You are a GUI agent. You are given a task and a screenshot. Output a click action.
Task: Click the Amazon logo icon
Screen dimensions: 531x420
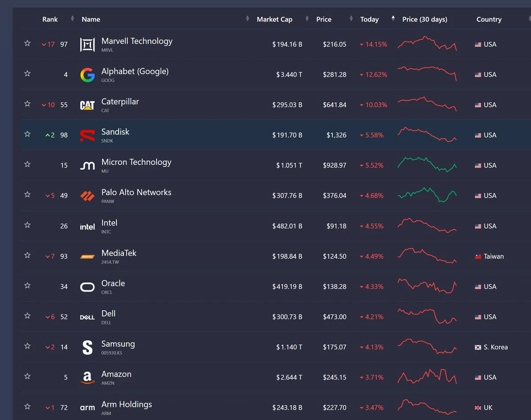tap(87, 378)
